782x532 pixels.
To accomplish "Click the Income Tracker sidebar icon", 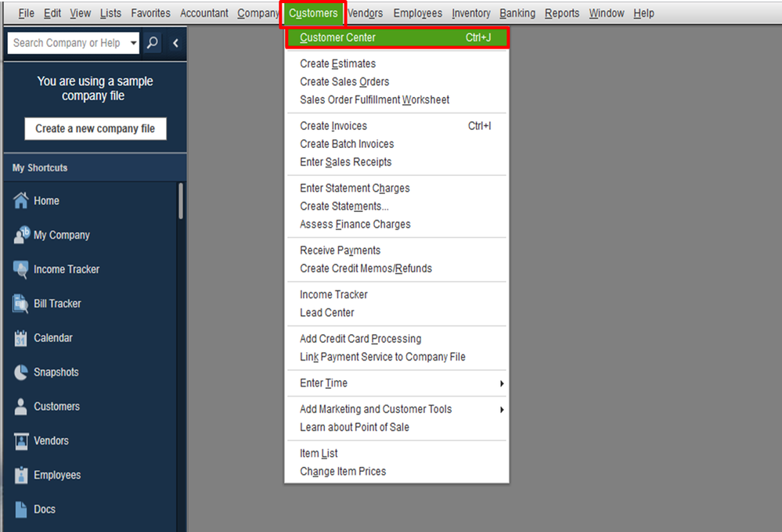I will [21, 269].
